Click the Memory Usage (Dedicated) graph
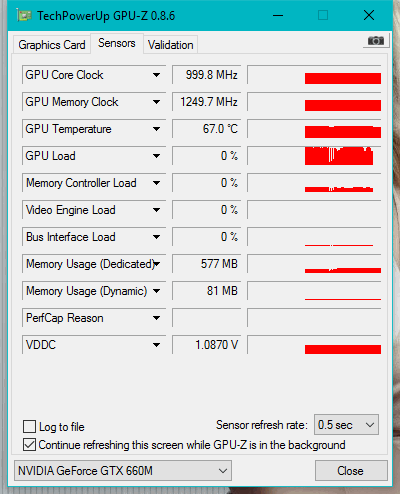The image size is (400, 494). tap(314, 264)
